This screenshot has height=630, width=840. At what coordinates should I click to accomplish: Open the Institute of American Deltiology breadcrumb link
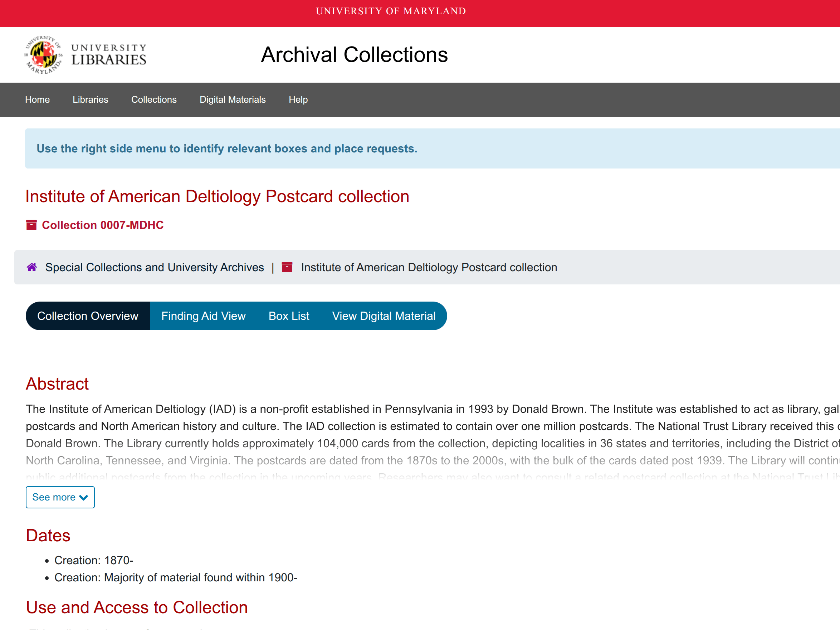[429, 267]
